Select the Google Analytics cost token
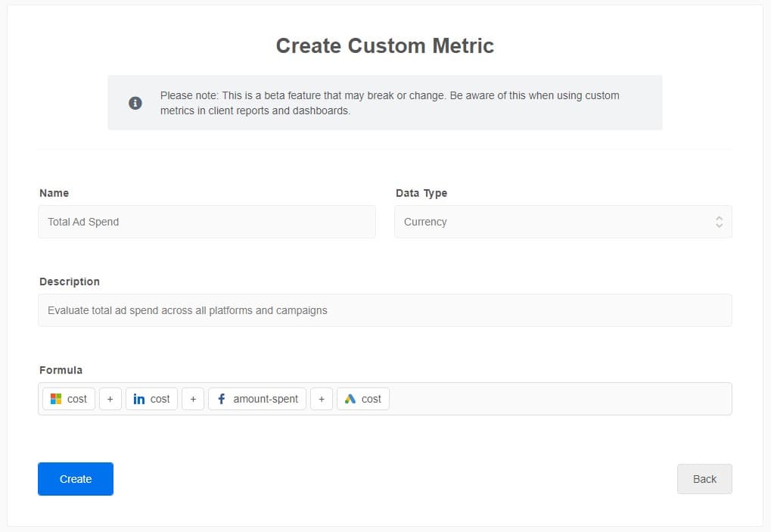This screenshot has height=532, width=771. [362, 399]
